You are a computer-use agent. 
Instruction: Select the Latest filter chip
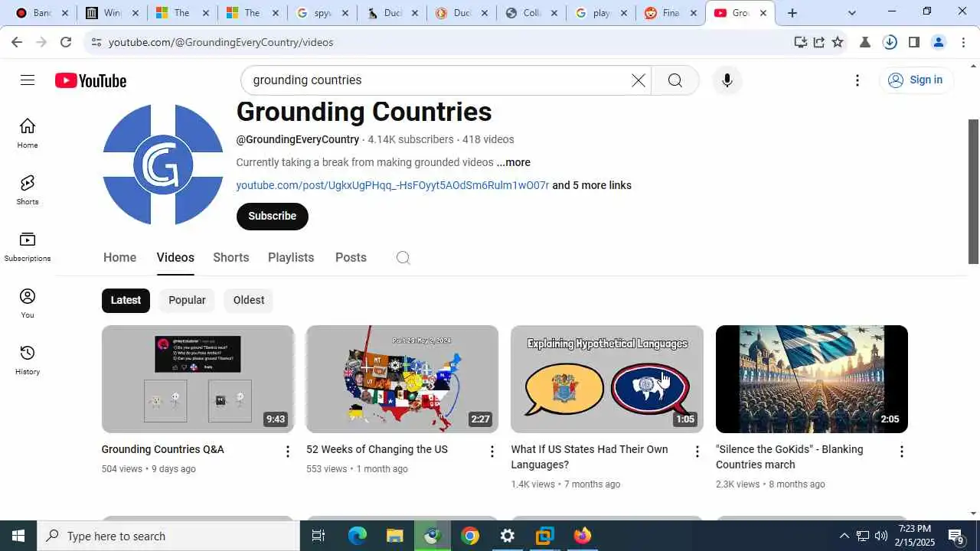point(126,300)
